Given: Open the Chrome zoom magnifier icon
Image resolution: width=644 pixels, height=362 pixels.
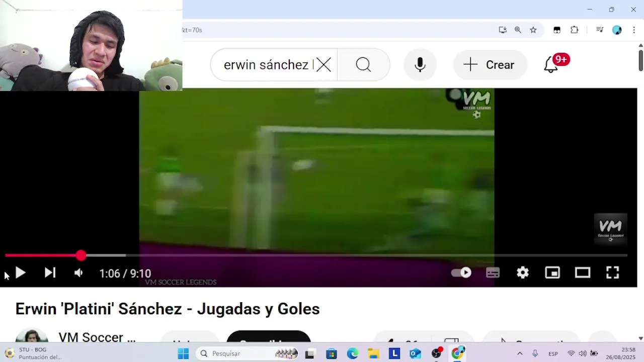Looking at the screenshot, I should (518, 30).
